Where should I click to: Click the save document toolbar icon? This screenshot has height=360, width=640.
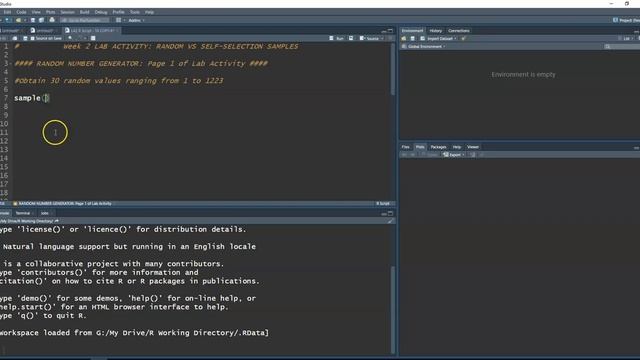[x=33, y=20]
